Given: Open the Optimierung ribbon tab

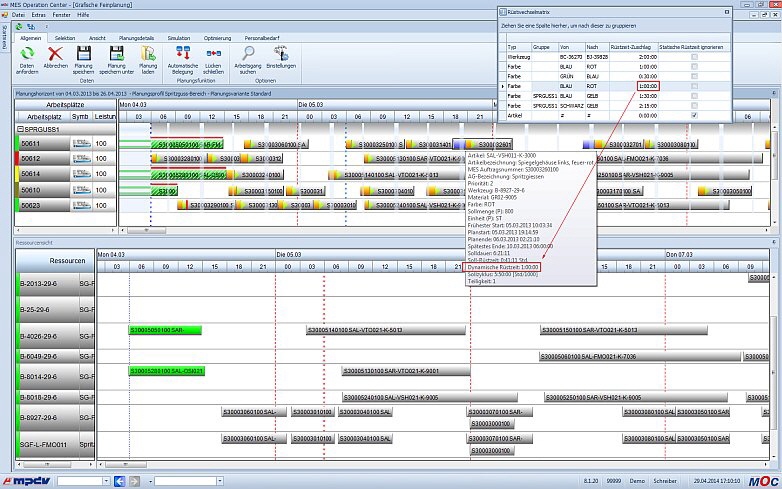Looking at the screenshot, I should coord(217,38).
